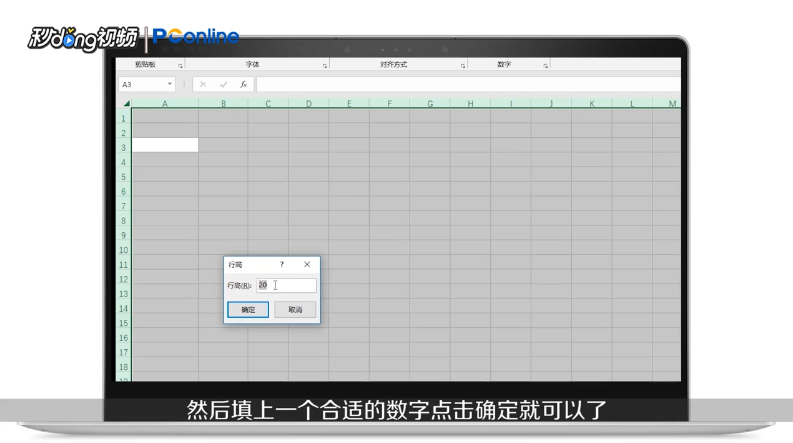Select column G header
Image resolution: width=793 pixels, height=443 pixels.
tap(430, 104)
